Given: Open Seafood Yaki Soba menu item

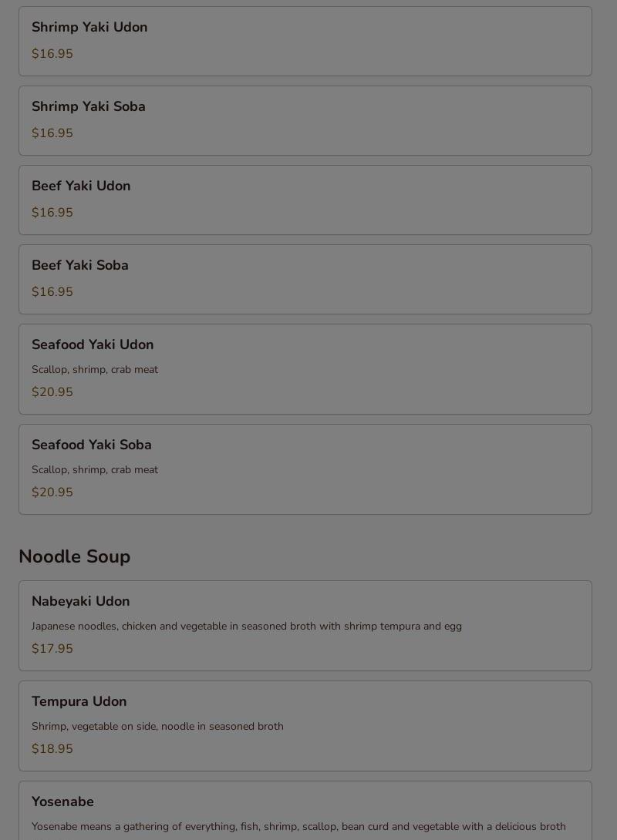Looking at the screenshot, I should (305, 469).
